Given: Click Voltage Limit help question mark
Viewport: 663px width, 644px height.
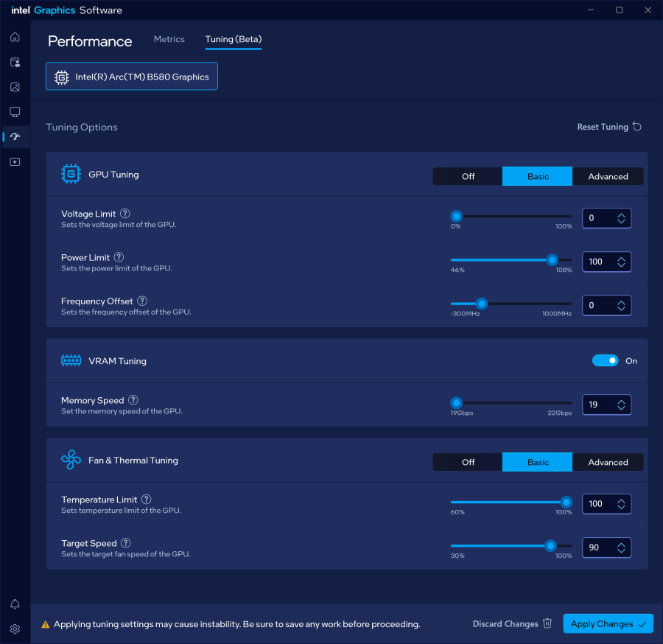Looking at the screenshot, I should (125, 214).
